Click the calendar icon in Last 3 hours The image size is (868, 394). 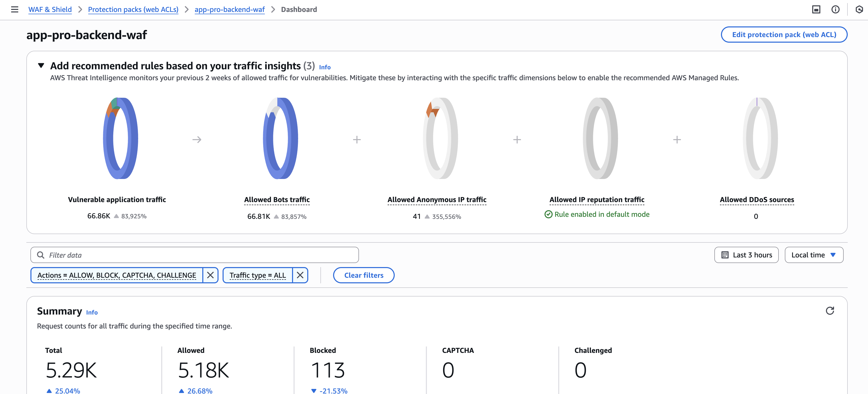click(725, 255)
